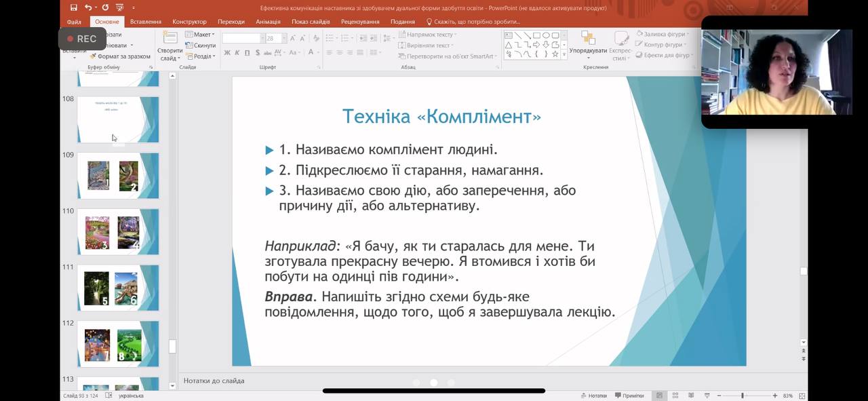Open the Вставлення ribbon tab
This screenshot has height=401, width=868.
[146, 22]
